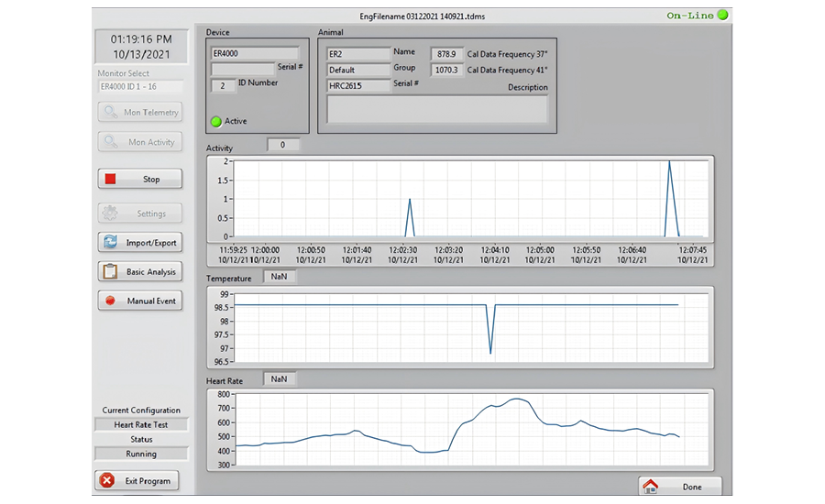Click the Heart Rate NaN value box
The image size is (825, 504).
280,379
